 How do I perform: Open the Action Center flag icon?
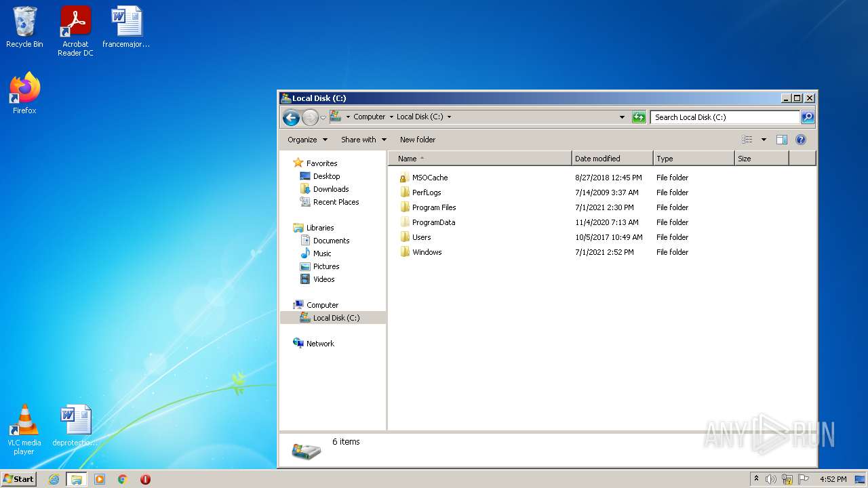click(803, 479)
